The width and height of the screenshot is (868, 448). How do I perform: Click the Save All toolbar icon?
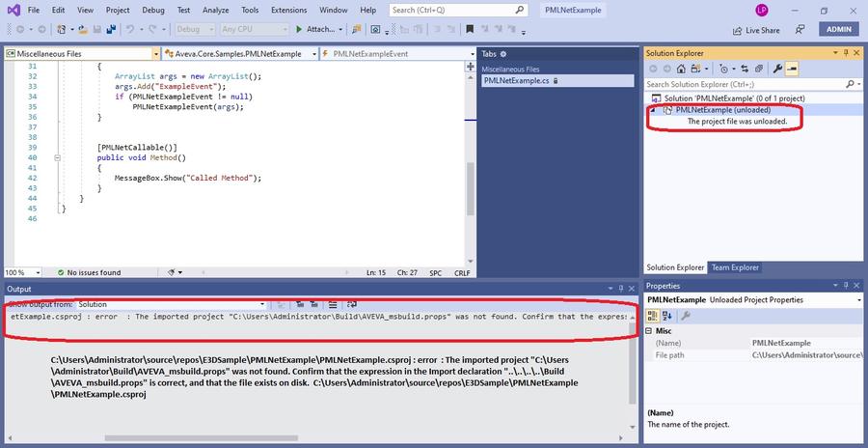pos(111,29)
